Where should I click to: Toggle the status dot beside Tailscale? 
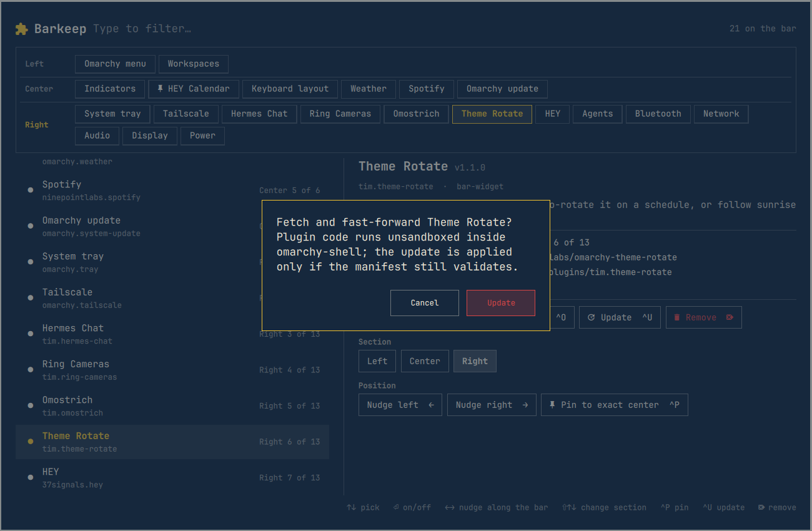tap(31, 298)
